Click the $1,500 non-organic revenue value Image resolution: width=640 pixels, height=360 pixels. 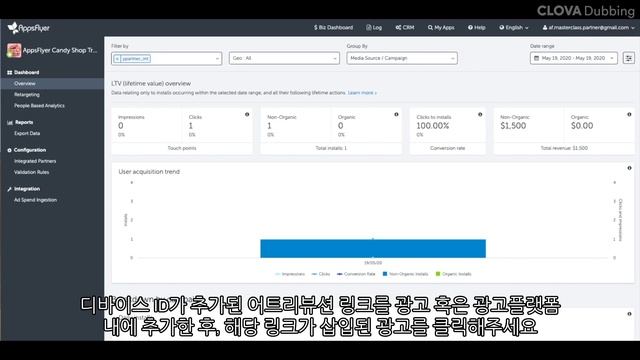pyautogui.click(x=513, y=126)
